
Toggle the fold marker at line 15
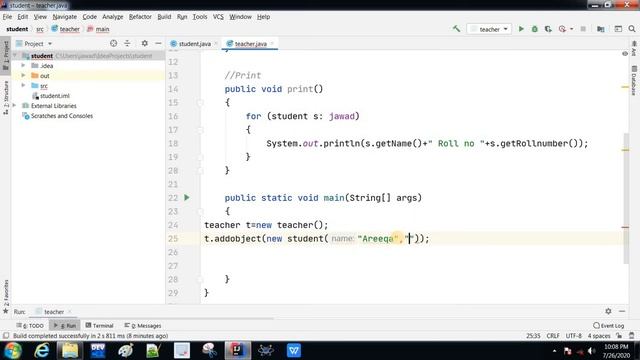pos(200,103)
